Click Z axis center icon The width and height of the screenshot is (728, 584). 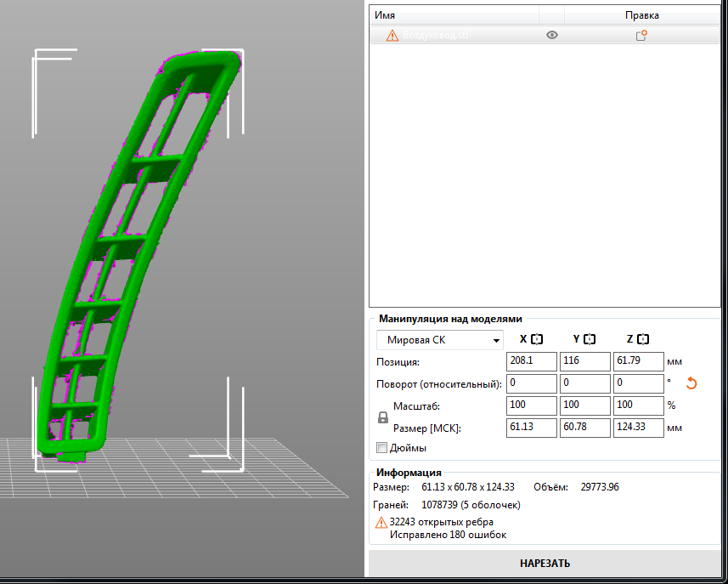pyautogui.click(x=643, y=339)
